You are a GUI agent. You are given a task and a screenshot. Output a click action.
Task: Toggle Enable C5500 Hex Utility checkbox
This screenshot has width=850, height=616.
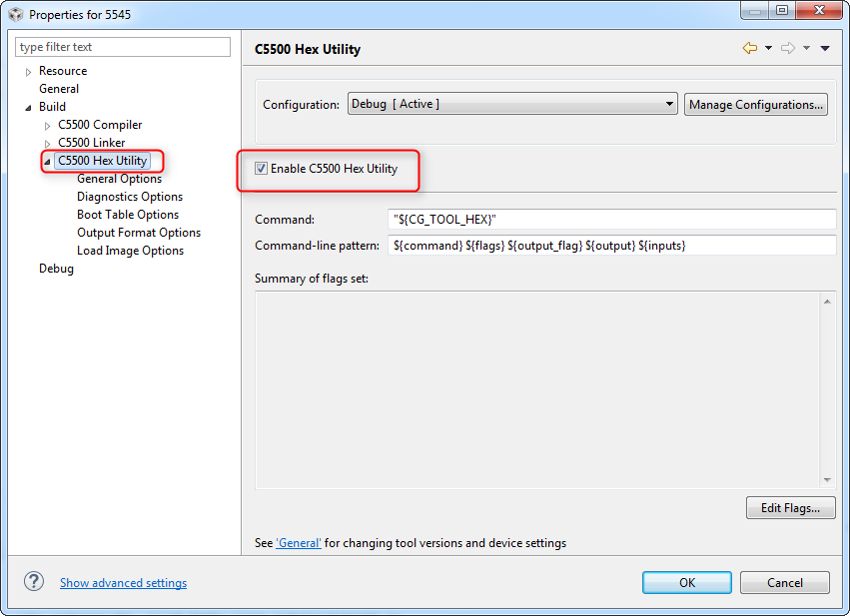click(261, 169)
